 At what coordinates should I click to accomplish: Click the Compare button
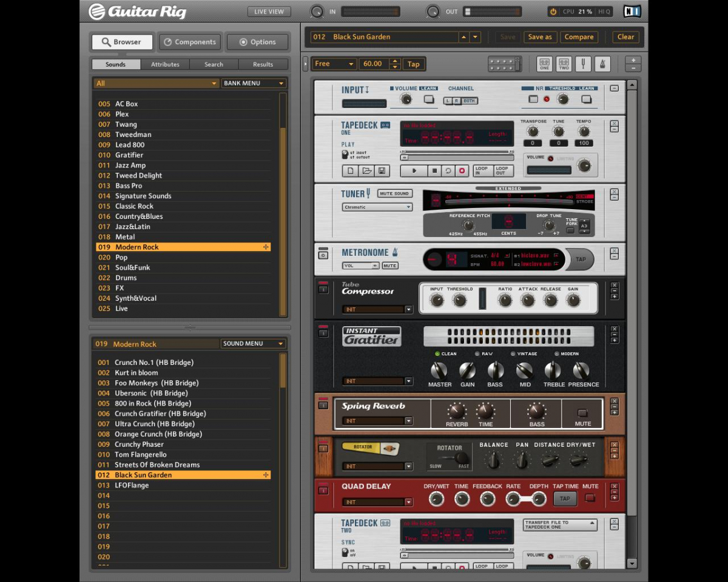click(579, 36)
